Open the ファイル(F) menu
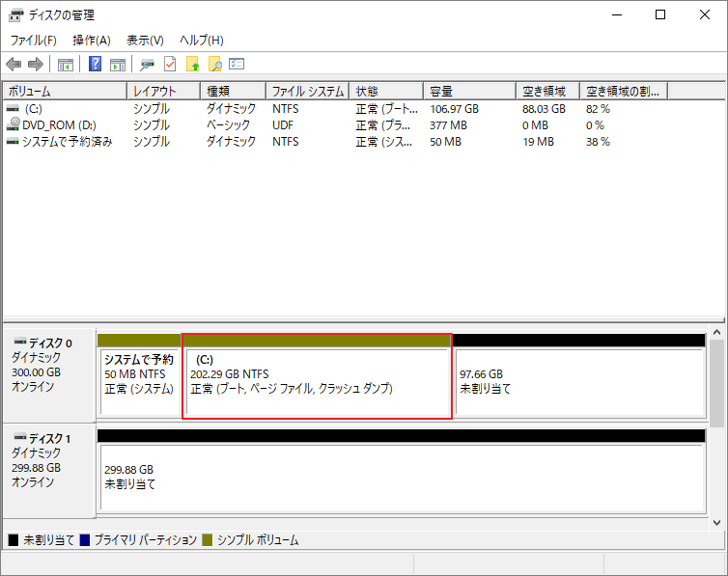The width and height of the screenshot is (728, 576). (x=34, y=41)
